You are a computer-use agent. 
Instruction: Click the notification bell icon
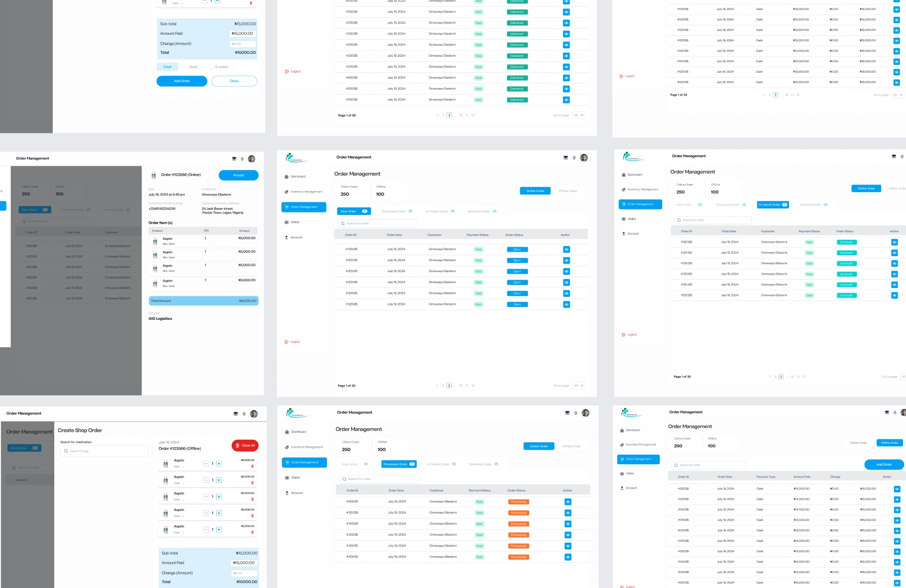(574, 157)
